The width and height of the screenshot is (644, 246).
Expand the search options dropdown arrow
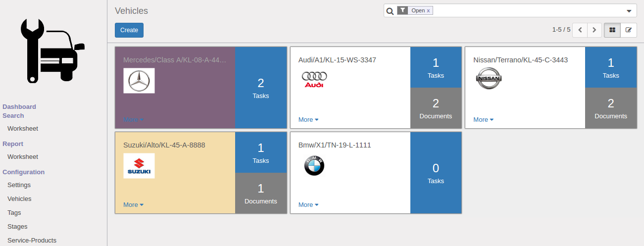[x=629, y=11]
